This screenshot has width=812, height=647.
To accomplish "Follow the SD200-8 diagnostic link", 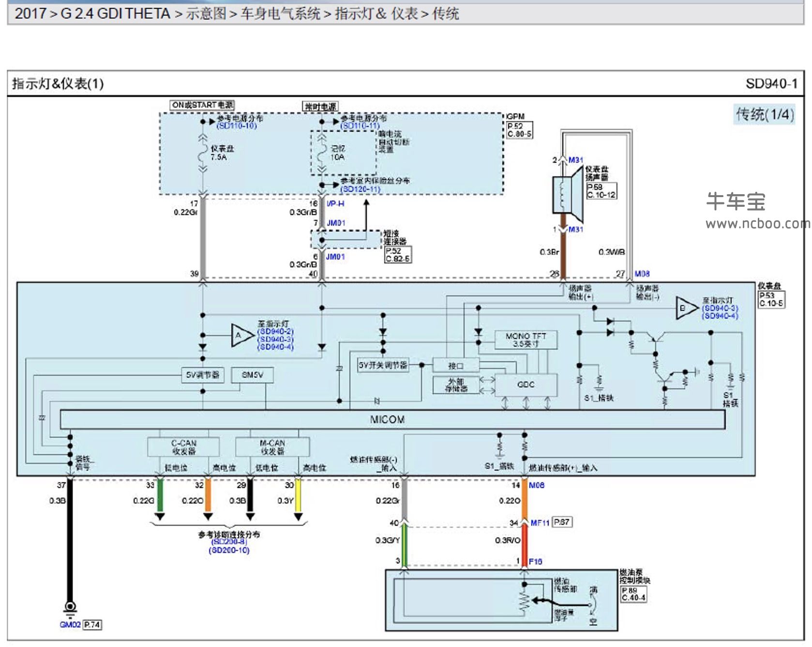I will coord(229,542).
